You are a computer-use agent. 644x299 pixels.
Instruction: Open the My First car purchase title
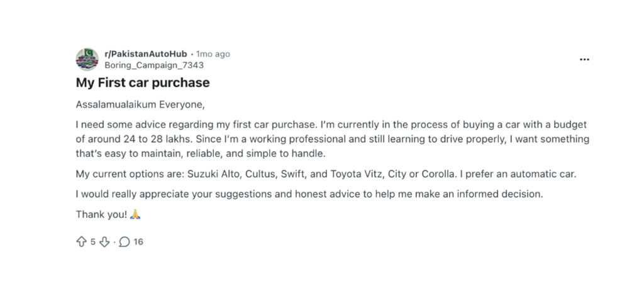[143, 83]
